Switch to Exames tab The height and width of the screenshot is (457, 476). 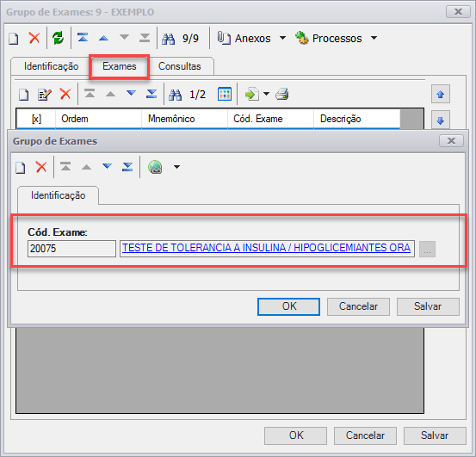120,66
